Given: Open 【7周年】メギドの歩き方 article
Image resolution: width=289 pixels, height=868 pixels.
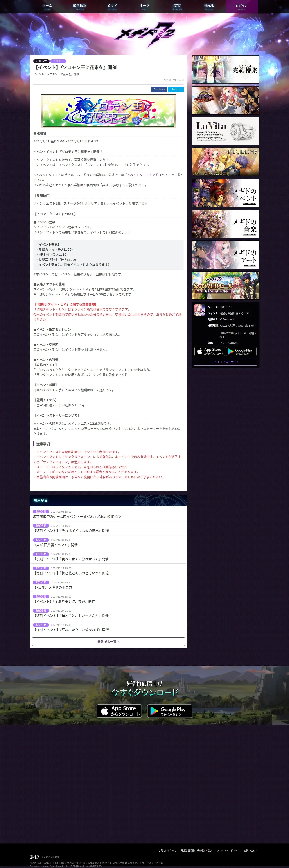Looking at the screenshot, I should click(53, 587).
